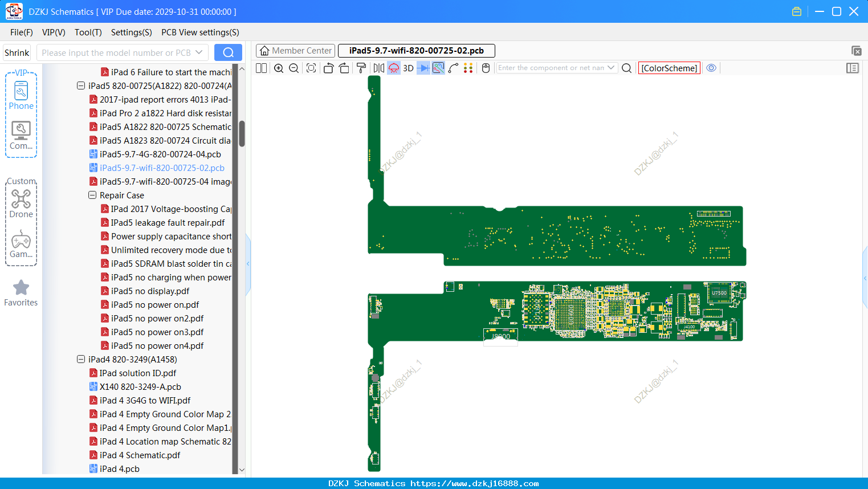The image size is (868, 489).
Task: Open the Game console category in sidebar
Action: tap(21, 244)
